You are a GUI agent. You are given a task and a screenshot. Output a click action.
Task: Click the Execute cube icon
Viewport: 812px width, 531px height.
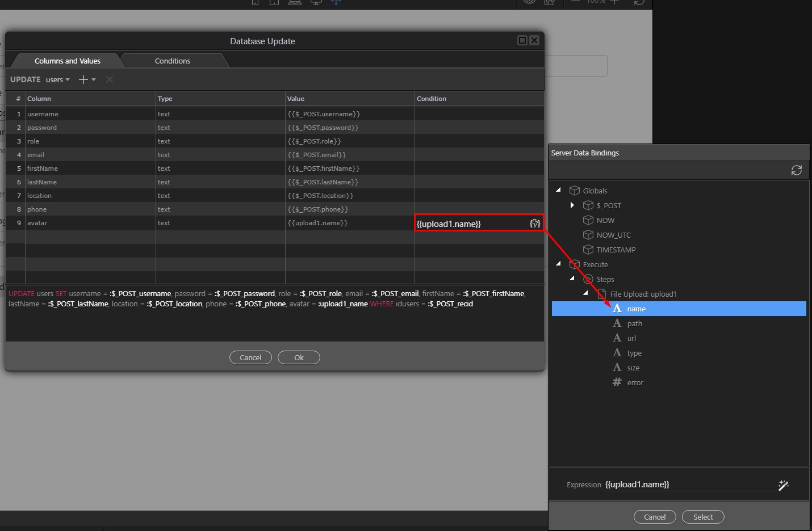point(575,264)
